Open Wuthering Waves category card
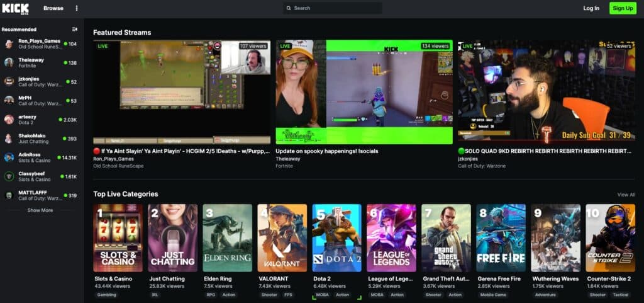This screenshot has width=644, height=303. [x=556, y=238]
